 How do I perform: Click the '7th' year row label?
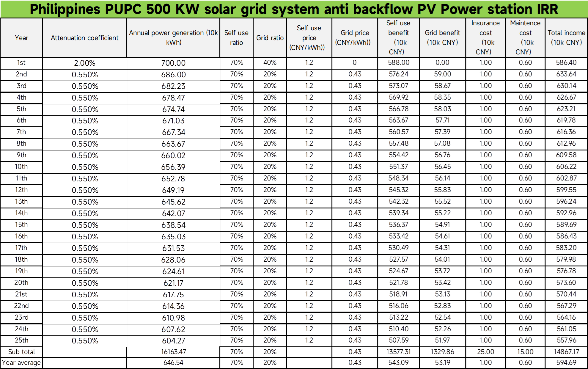21,132
